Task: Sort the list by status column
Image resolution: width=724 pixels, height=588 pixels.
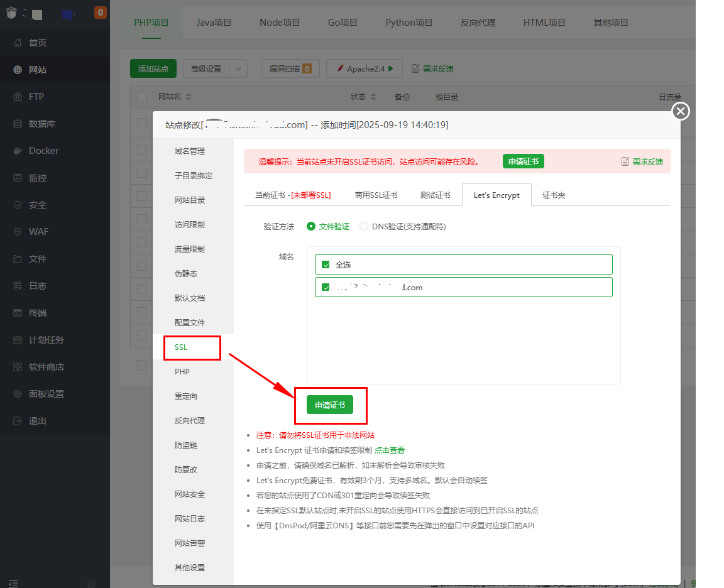Action: tap(373, 97)
